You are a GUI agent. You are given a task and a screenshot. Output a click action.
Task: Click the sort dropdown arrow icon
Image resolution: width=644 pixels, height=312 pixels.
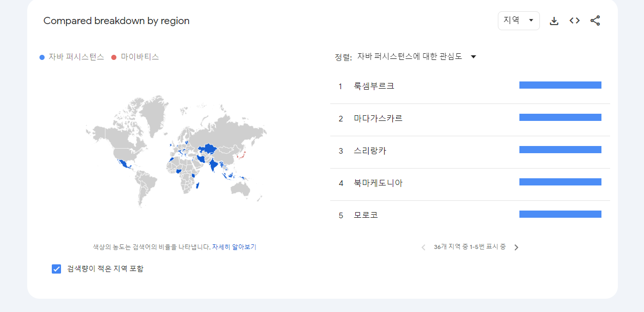pos(473,57)
